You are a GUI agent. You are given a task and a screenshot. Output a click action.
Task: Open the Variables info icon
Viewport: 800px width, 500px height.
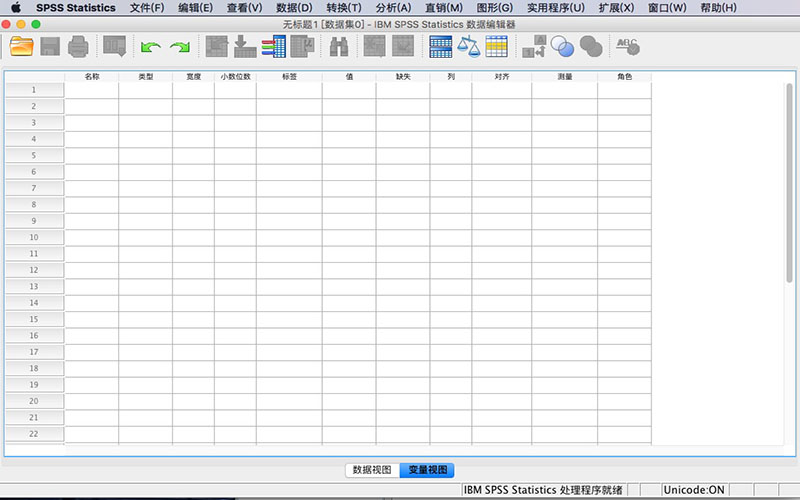pos(274,46)
